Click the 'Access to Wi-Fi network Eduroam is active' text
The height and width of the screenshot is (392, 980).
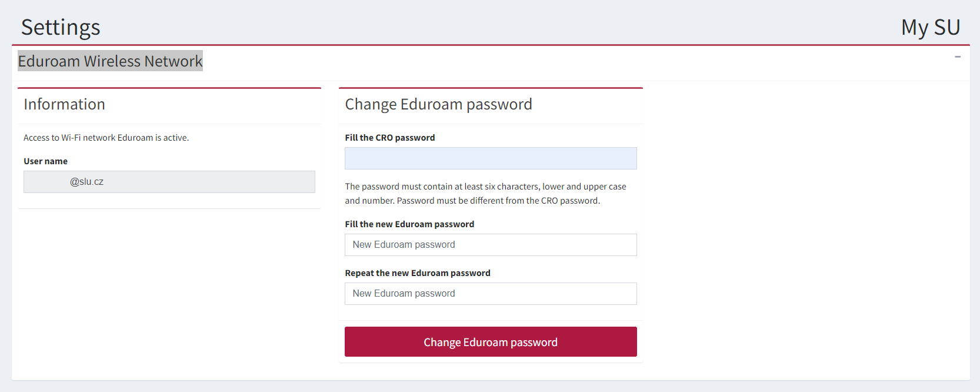[106, 138]
